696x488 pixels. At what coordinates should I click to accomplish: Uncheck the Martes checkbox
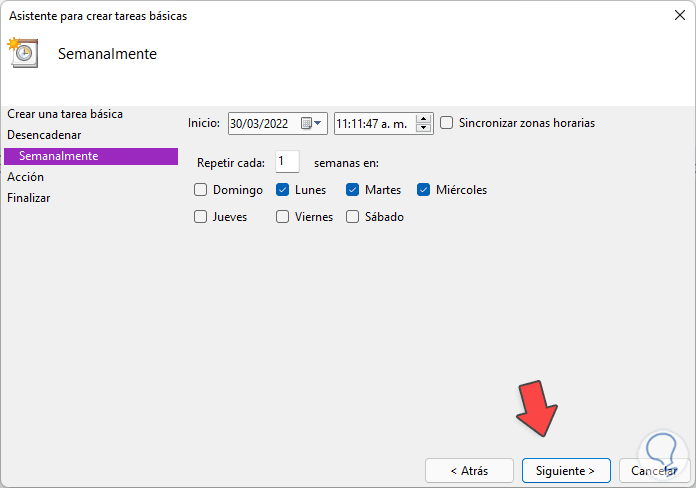coord(352,189)
